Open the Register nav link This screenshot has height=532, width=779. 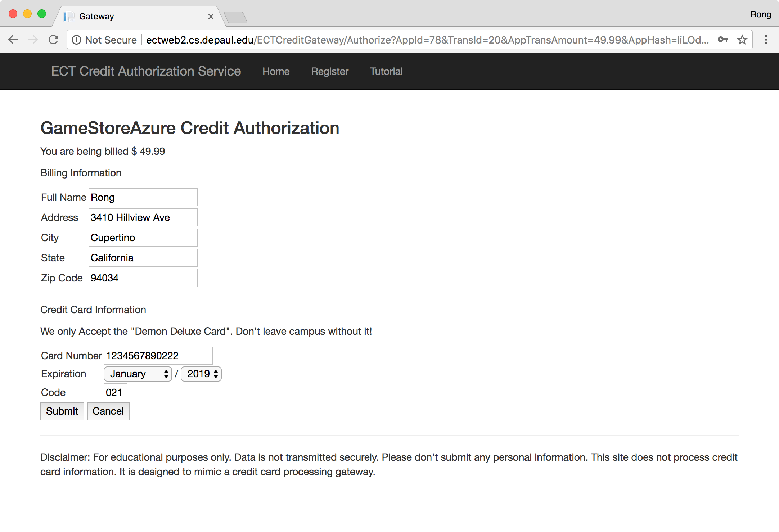coord(330,71)
